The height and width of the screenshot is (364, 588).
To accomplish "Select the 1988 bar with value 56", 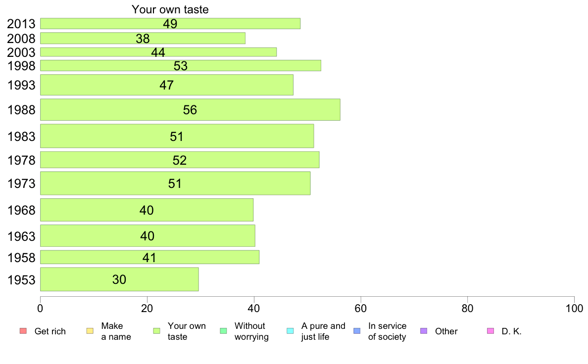I will pyautogui.click(x=190, y=110).
